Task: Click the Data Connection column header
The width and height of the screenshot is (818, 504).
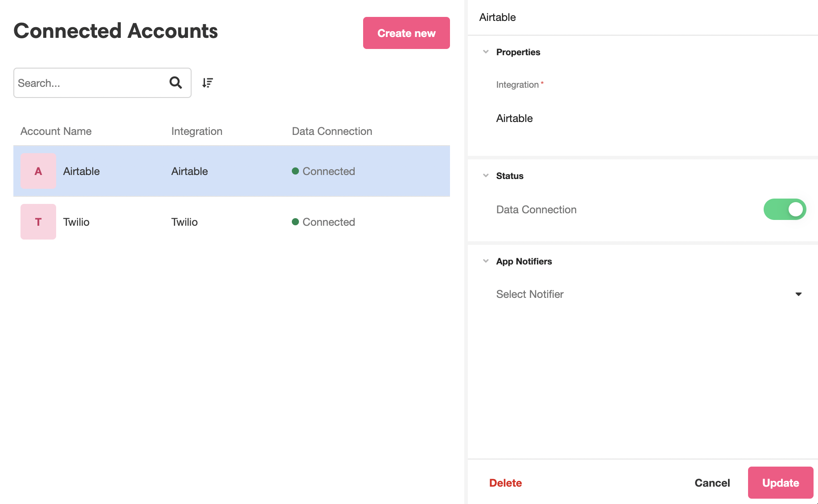Action: coord(332,131)
